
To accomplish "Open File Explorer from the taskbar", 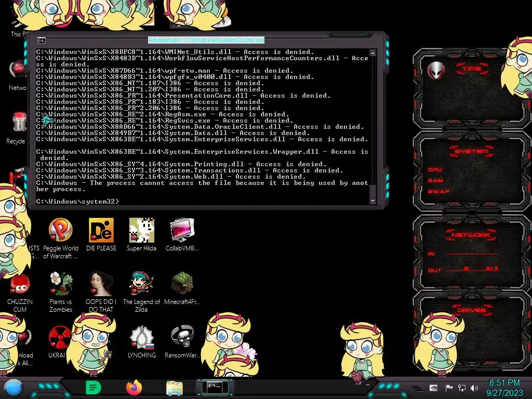I will click(175, 388).
